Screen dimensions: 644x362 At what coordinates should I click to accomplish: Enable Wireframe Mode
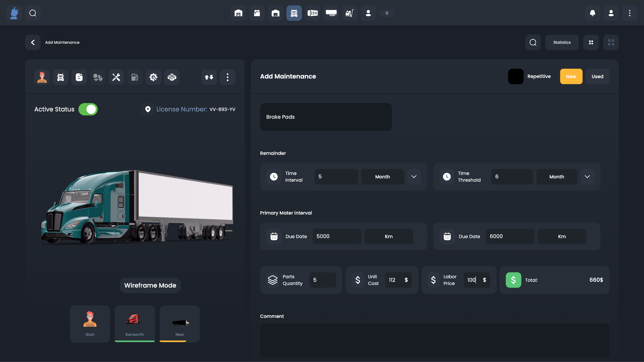click(150, 285)
